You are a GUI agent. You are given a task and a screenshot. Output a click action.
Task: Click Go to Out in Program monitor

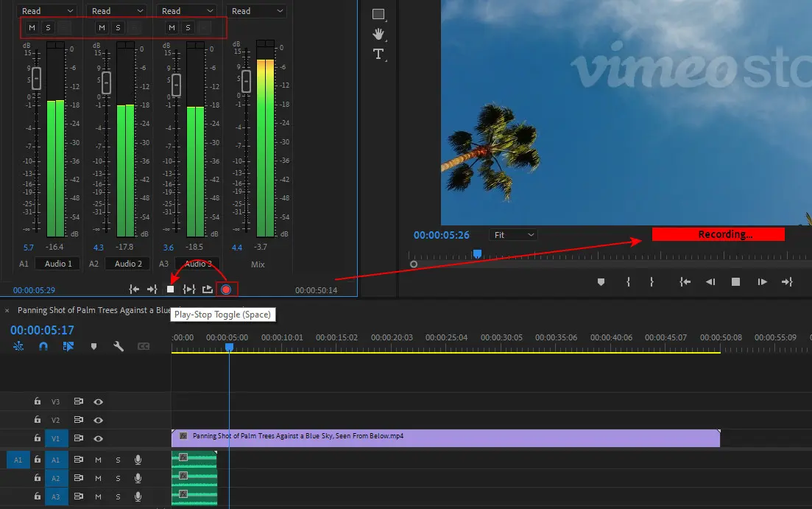tap(787, 282)
